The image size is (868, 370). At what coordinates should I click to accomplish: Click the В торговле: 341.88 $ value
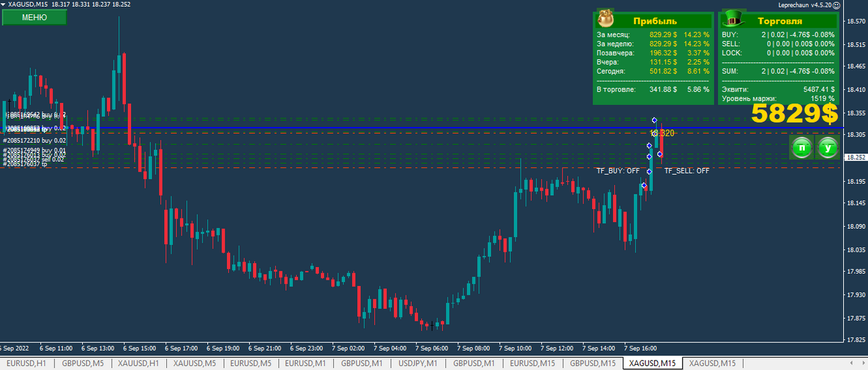point(663,89)
